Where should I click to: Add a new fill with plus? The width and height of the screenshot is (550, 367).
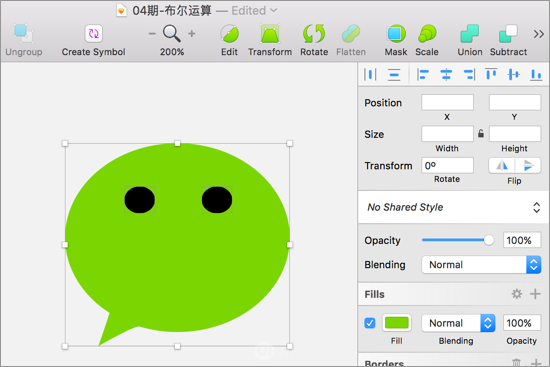[535, 294]
